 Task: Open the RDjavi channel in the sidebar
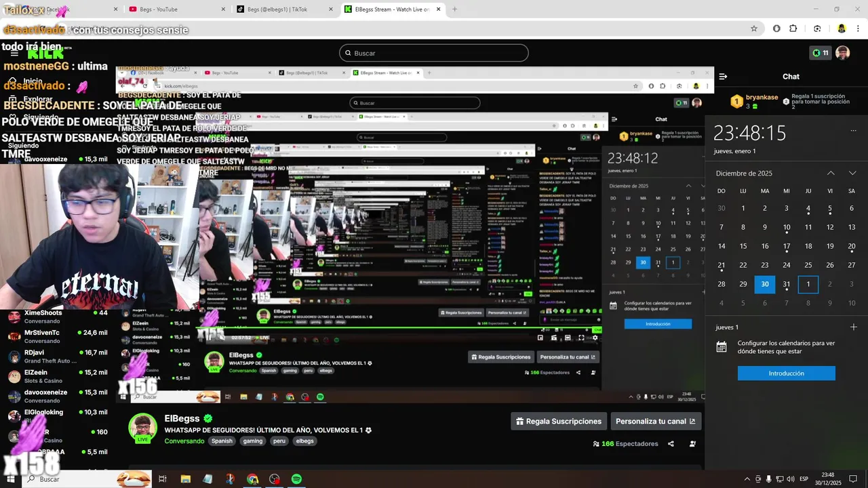58,357
